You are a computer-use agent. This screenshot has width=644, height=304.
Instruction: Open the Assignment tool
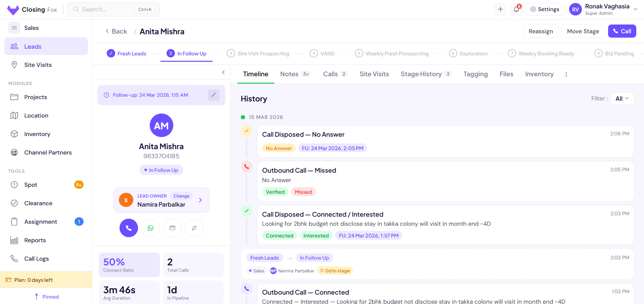[x=40, y=222]
